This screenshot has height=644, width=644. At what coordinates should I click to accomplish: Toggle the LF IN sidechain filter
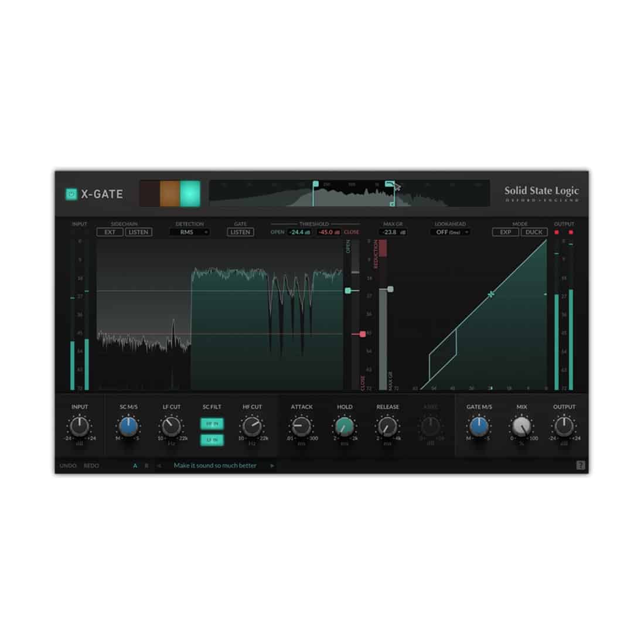[212, 440]
